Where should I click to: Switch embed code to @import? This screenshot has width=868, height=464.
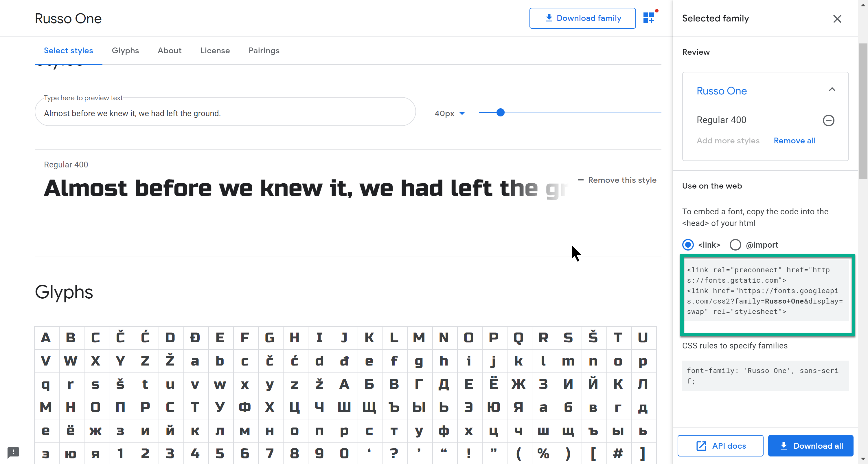point(735,245)
